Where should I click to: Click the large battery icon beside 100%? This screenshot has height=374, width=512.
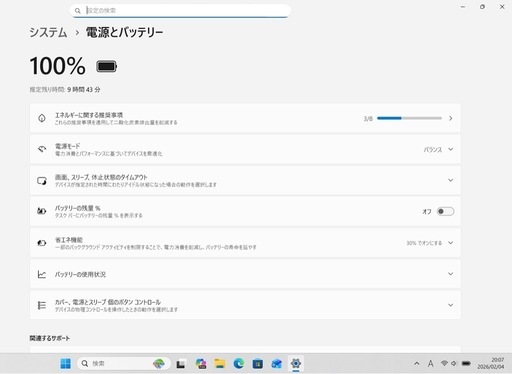coord(106,66)
